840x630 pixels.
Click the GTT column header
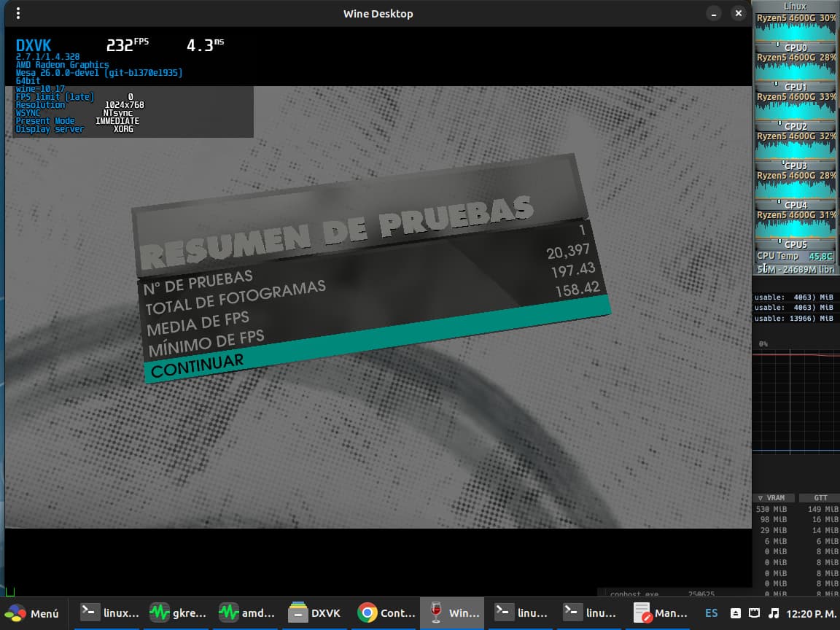pos(820,498)
